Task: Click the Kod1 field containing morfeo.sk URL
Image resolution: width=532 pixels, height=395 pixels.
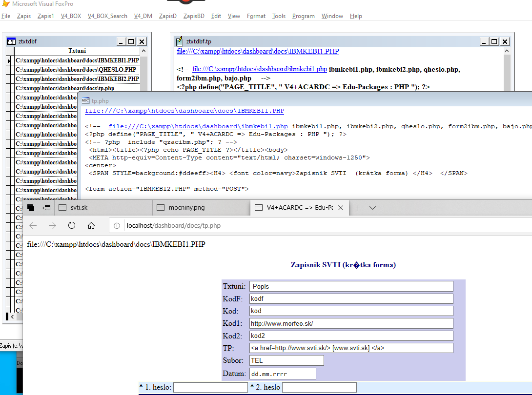Action: [351, 323]
